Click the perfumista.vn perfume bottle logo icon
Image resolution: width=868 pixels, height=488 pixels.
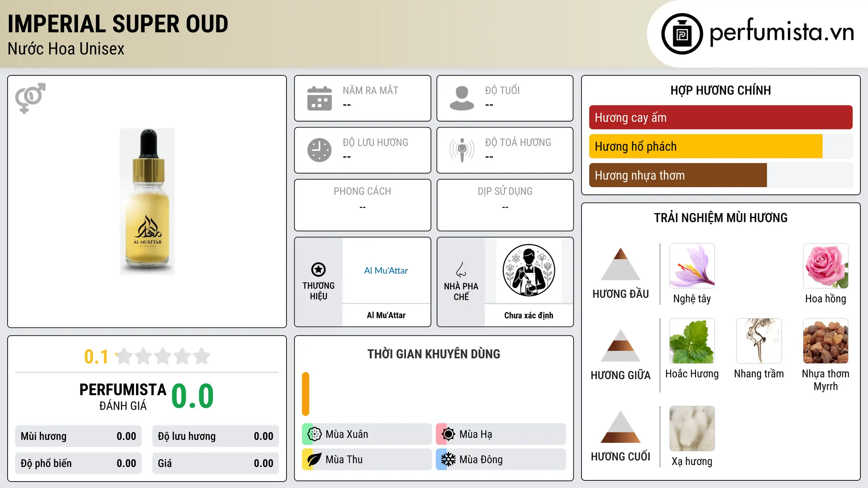coord(682,34)
